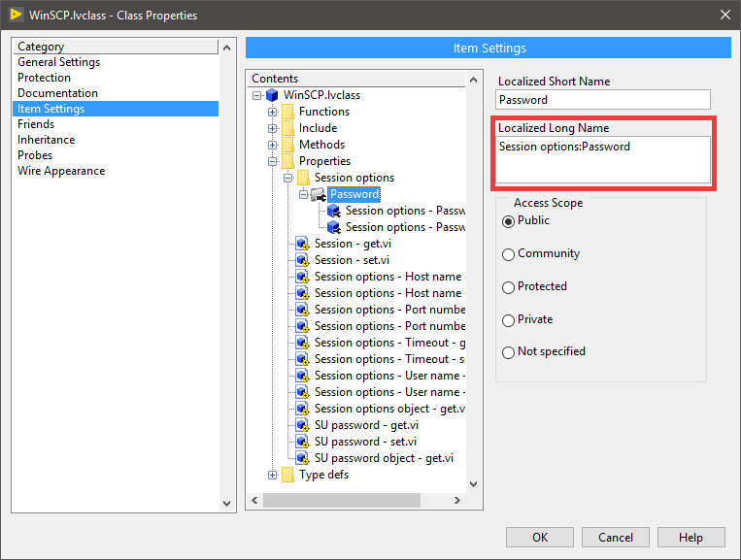
Task: Click the Password property folder icon
Action: coord(319,194)
